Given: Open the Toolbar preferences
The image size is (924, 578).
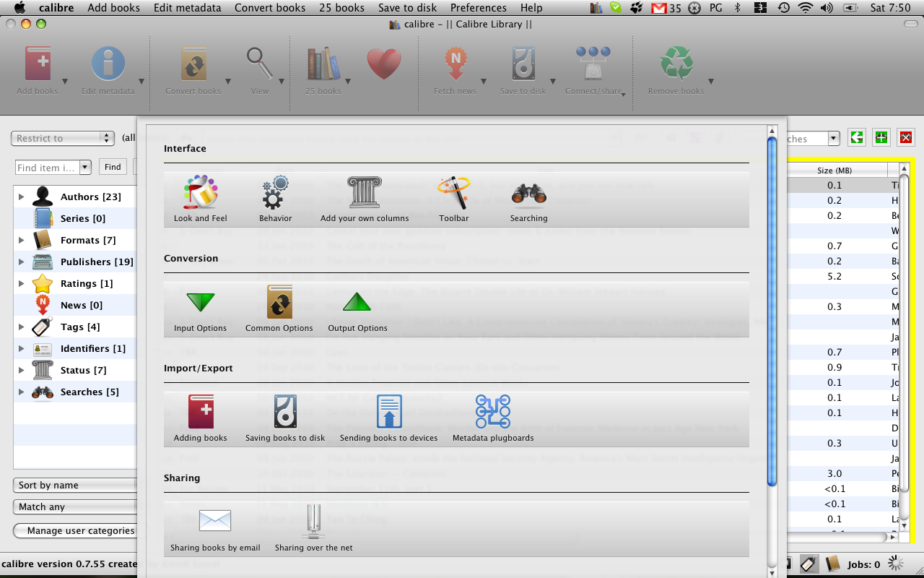Looking at the screenshot, I should tap(454, 199).
